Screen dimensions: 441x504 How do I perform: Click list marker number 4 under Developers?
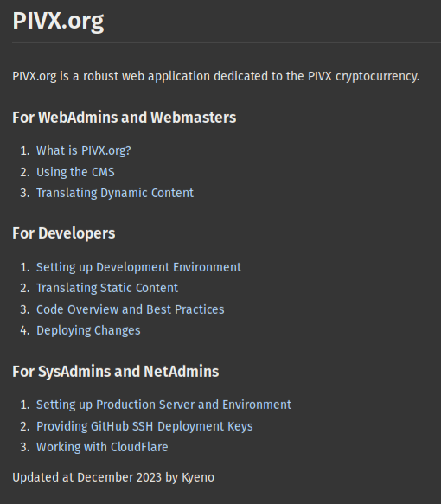pos(24,330)
